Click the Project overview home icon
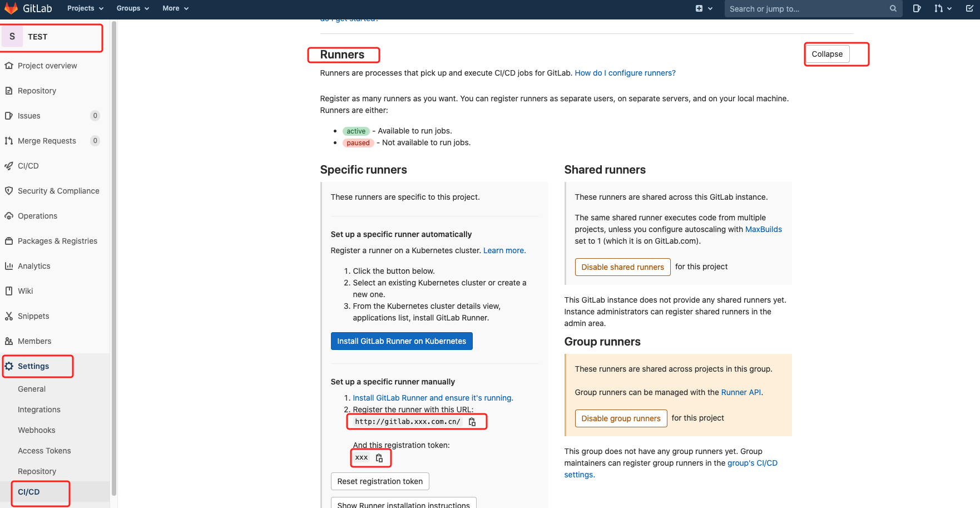The width and height of the screenshot is (980, 508). [x=9, y=66]
